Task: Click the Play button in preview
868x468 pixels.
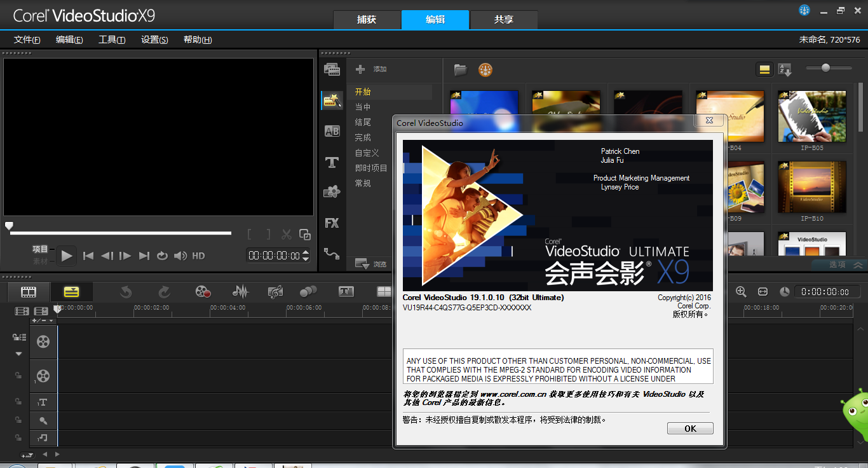Action: click(x=67, y=256)
